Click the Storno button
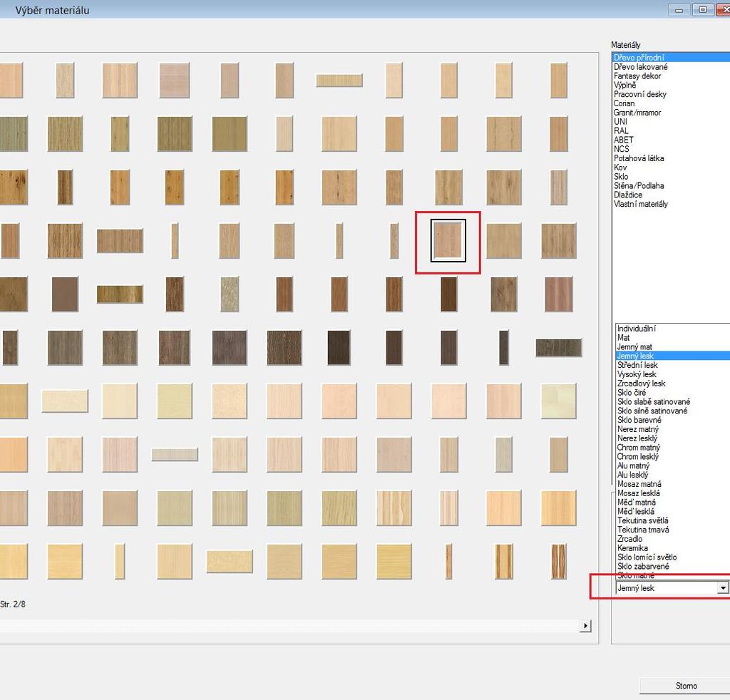Screen dimensions: 730x700 coord(686,686)
